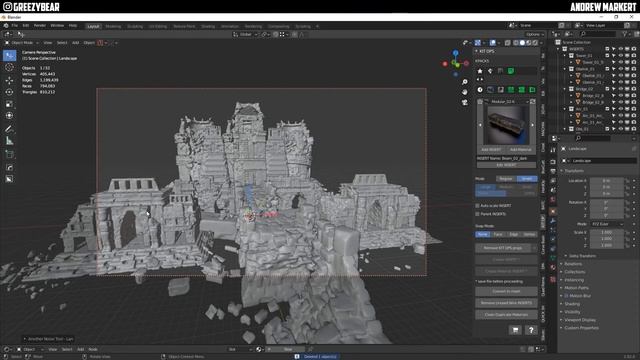Click the INSERT preview thumbnail

(x=506, y=125)
